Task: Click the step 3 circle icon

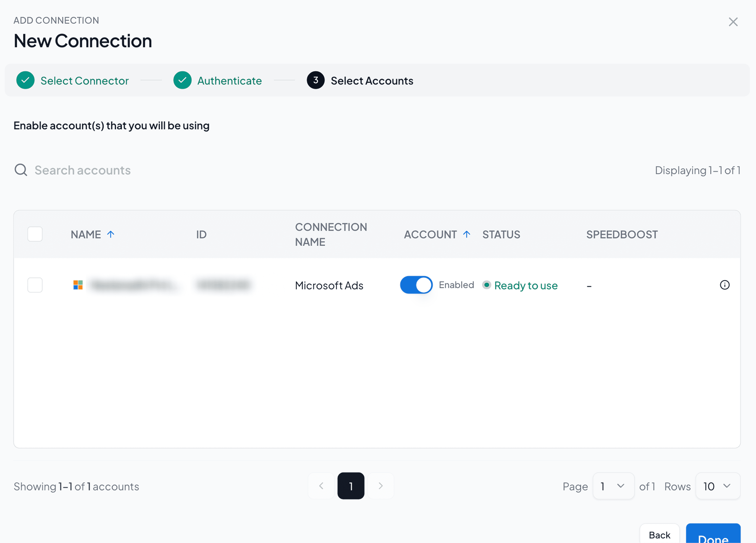Action: tap(316, 80)
